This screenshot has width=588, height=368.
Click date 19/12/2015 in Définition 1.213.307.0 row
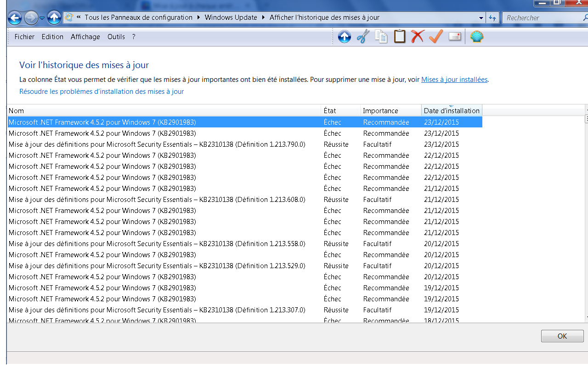[x=441, y=310]
